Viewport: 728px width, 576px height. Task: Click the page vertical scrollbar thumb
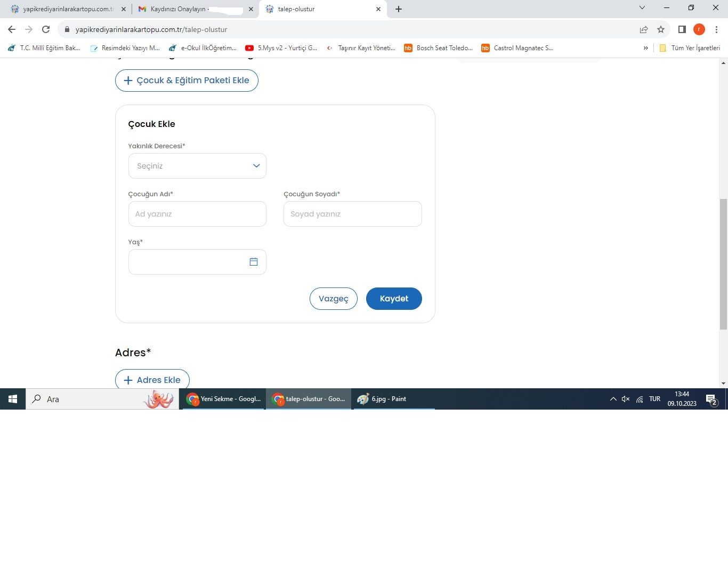pyautogui.click(x=723, y=264)
